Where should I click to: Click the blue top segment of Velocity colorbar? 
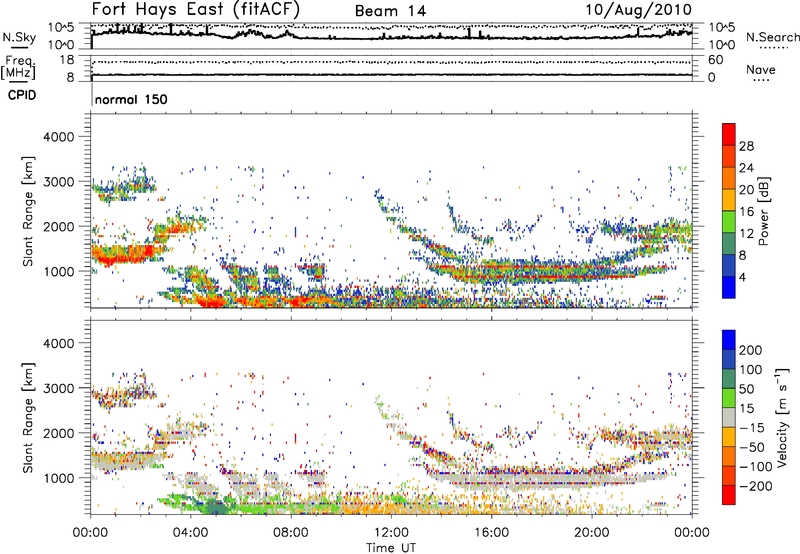coord(729,340)
